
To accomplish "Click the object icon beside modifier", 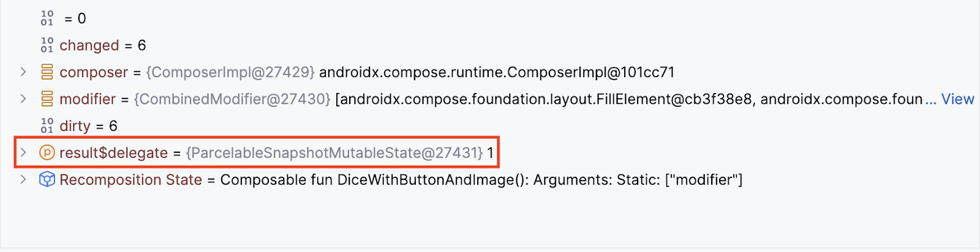I will [x=47, y=99].
